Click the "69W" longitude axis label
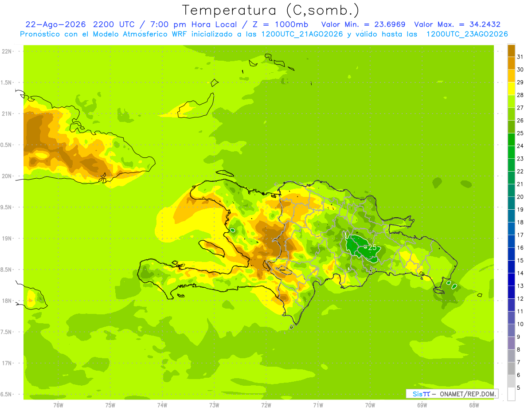The width and height of the screenshot is (532, 411). tap(422, 405)
